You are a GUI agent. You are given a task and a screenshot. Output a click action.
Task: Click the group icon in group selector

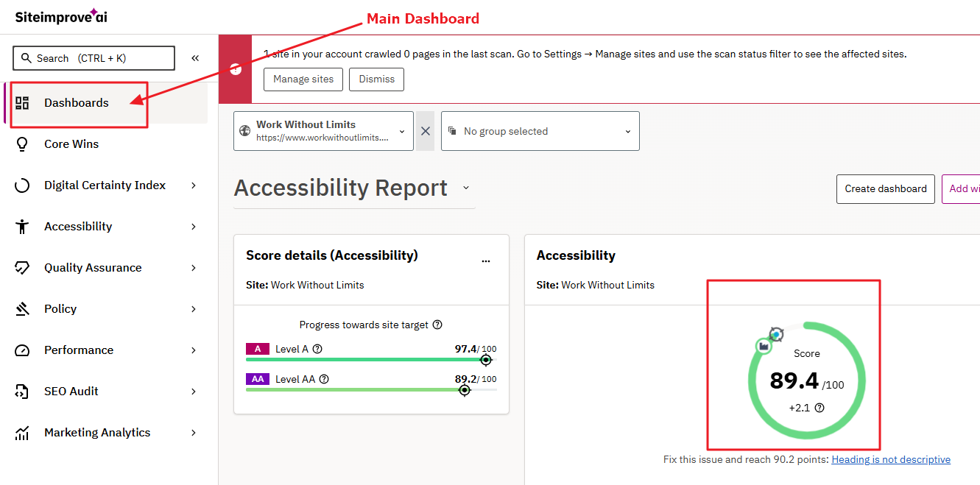[x=452, y=131]
